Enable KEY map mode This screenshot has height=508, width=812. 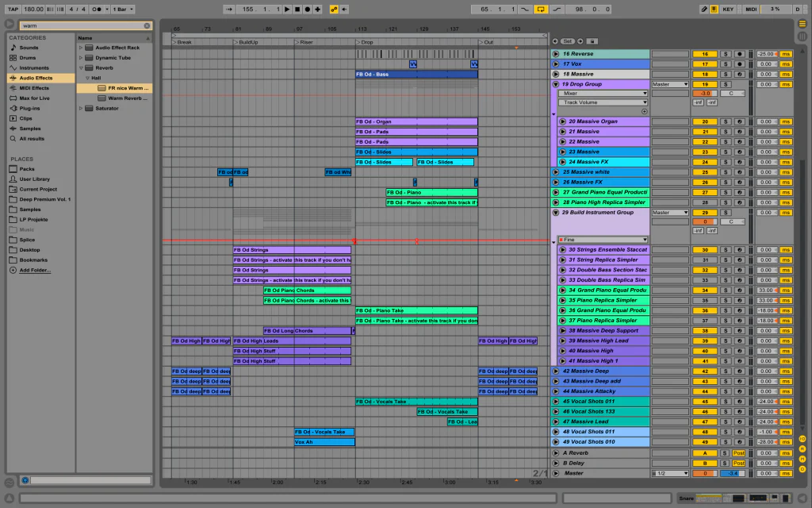click(728, 10)
